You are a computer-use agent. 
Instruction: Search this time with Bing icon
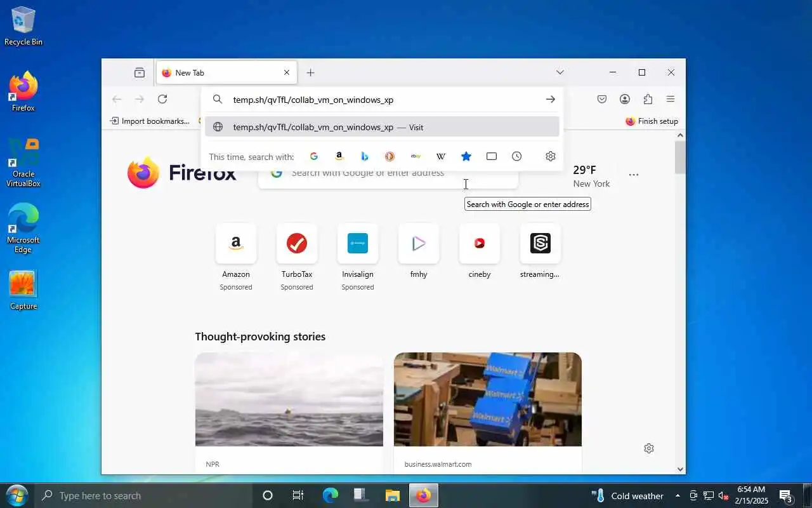click(364, 156)
